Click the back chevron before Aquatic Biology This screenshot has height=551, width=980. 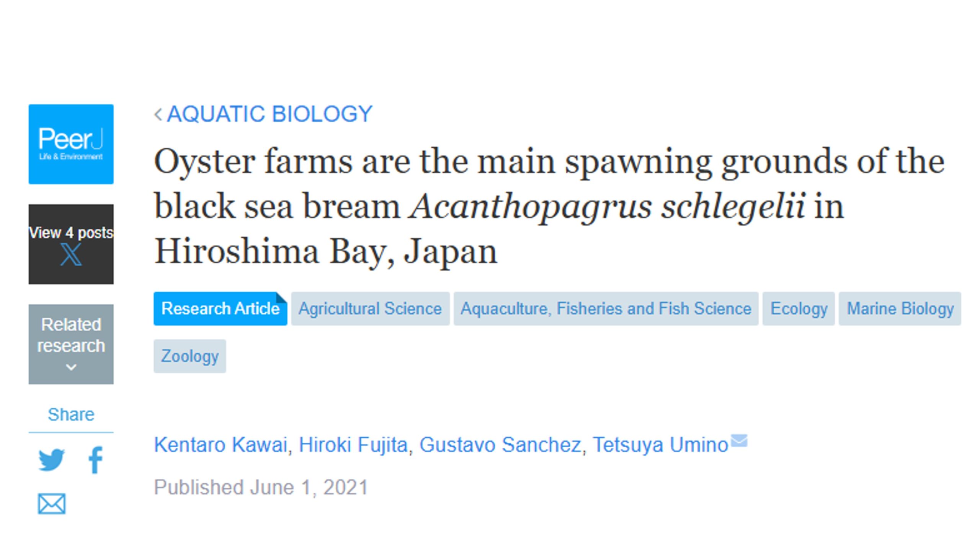pyautogui.click(x=158, y=114)
